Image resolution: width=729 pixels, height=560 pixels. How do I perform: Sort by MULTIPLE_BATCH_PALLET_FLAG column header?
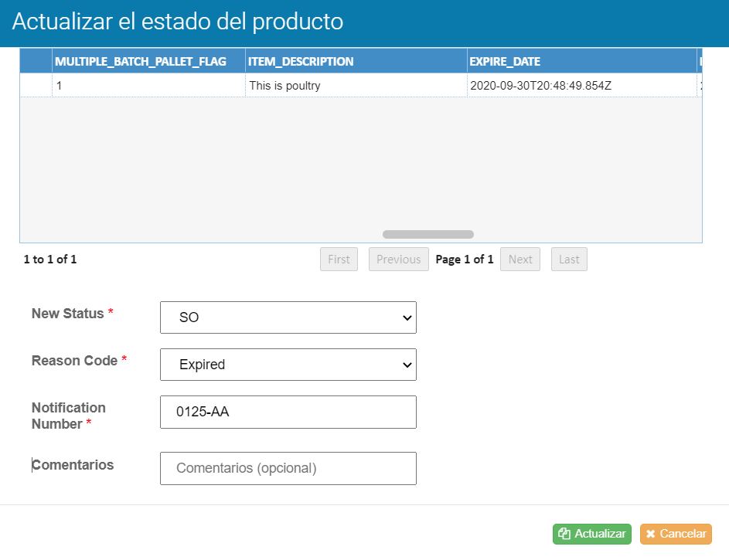[x=140, y=62]
